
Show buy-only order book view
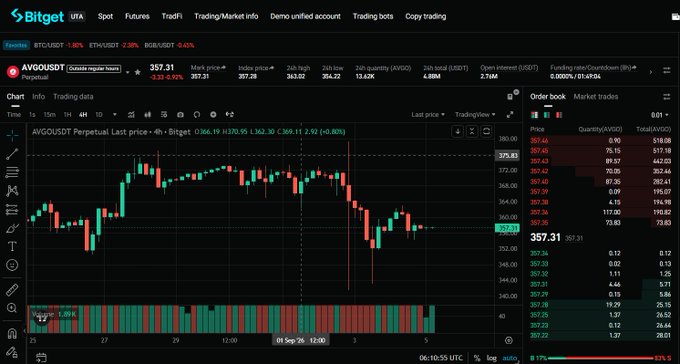pos(547,115)
